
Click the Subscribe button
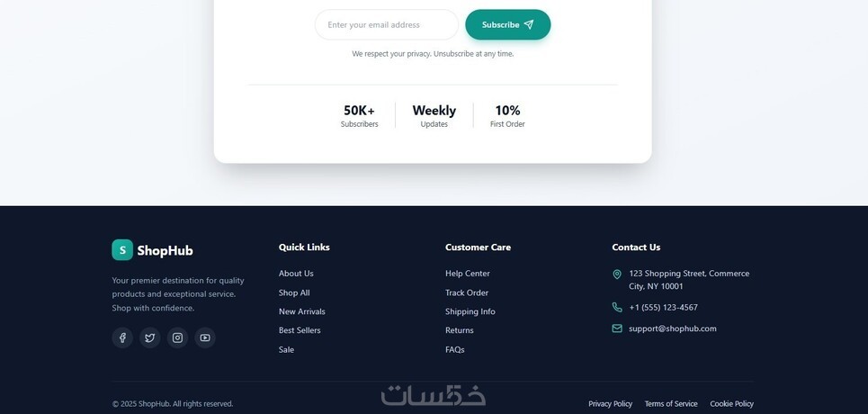(507, 25)
